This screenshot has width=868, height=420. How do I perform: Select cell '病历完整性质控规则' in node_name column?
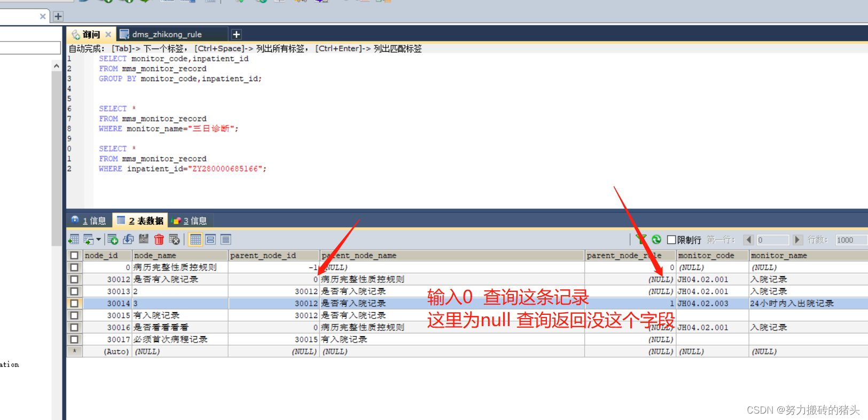pyautogui.click(x=180, y=267)
